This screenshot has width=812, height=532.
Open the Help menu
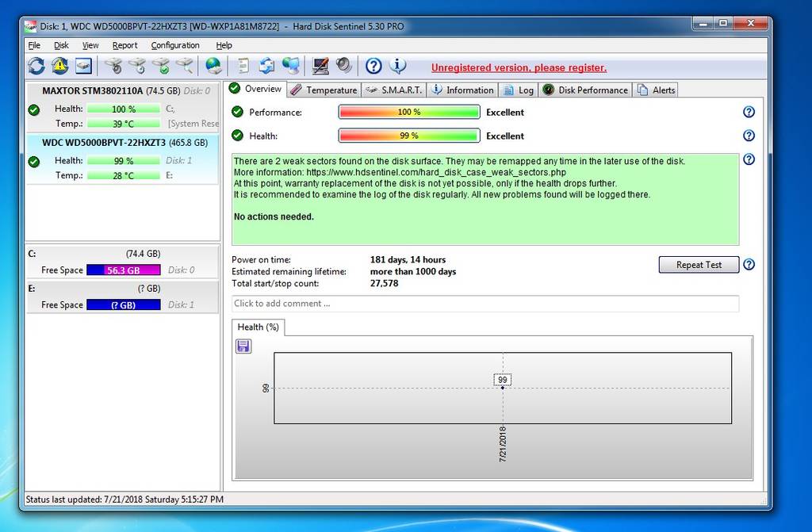click(x=224, y=45)
